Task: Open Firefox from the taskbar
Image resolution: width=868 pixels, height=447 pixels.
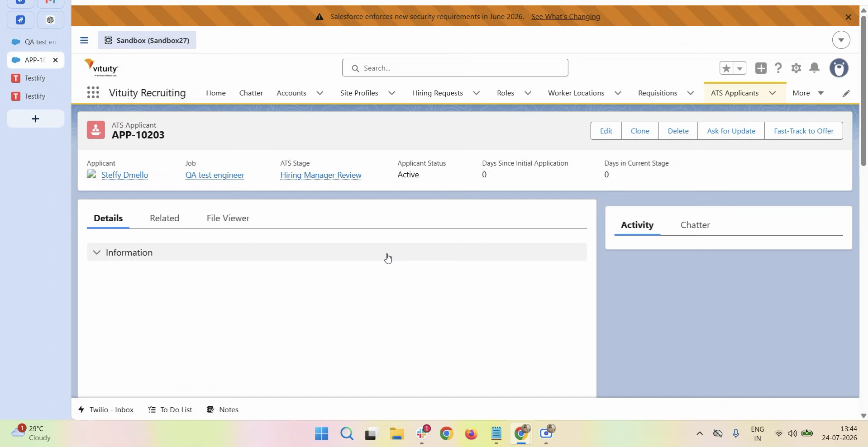Action: (471, 434)
